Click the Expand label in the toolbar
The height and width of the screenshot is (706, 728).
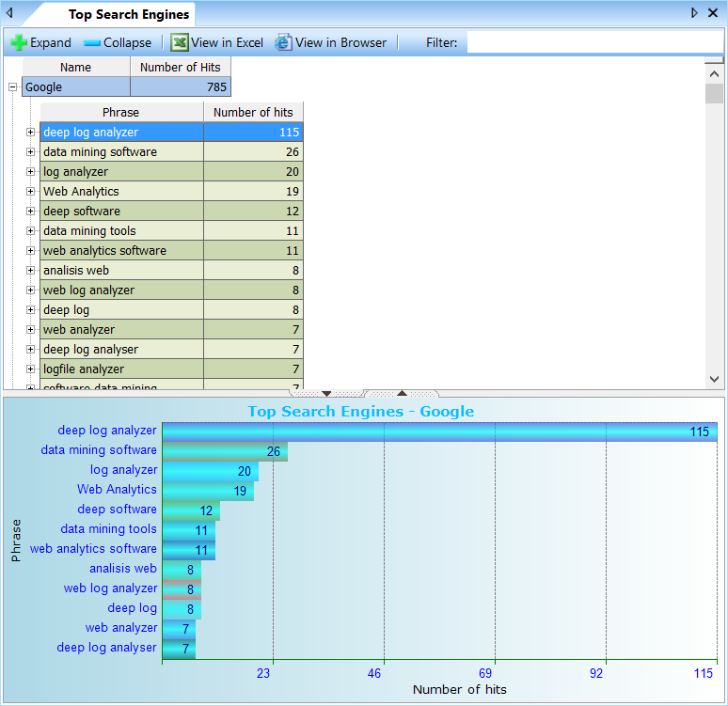pyautogui.click(x=51, y=42)
